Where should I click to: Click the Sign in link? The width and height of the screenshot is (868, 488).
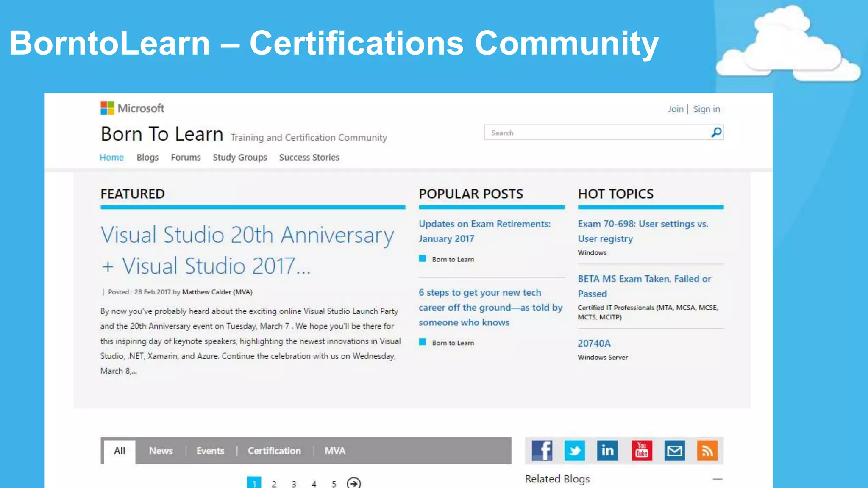click(x=706, y=109)
